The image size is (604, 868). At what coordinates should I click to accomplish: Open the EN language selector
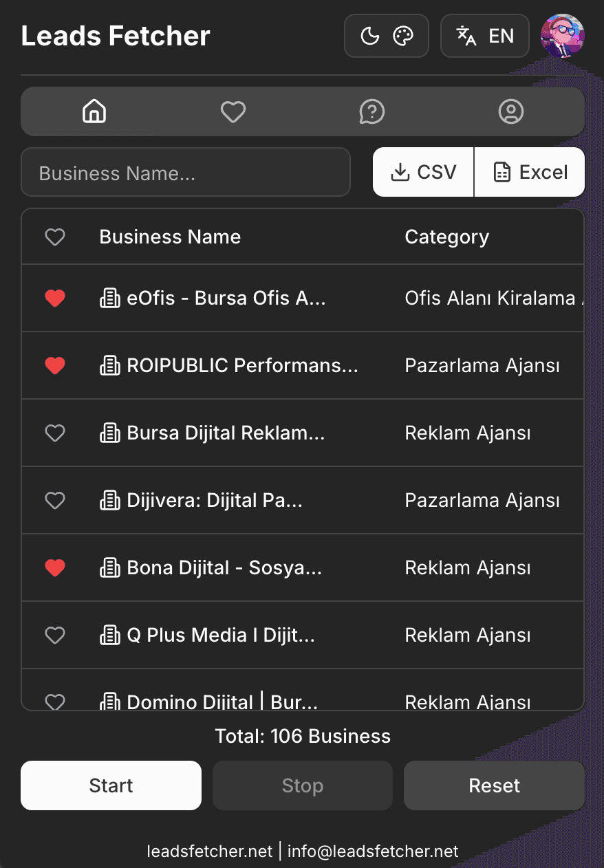coord(485,36)
